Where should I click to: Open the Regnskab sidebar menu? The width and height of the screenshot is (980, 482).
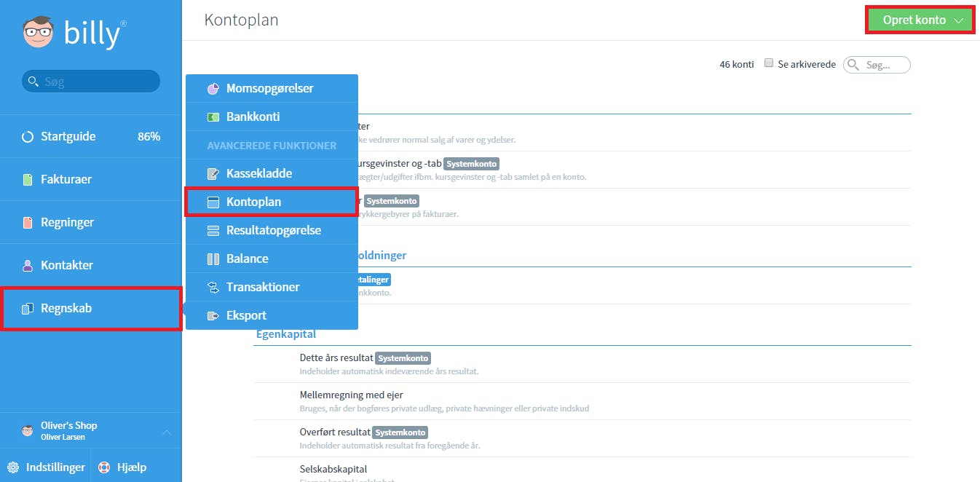[91, 309]
